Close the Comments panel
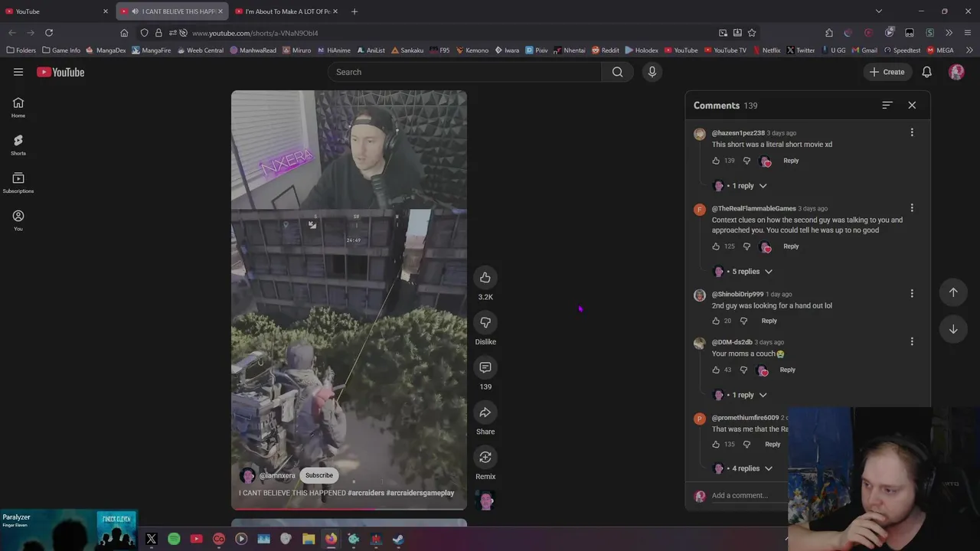980x551 pixels. click(x=912, y=105)
